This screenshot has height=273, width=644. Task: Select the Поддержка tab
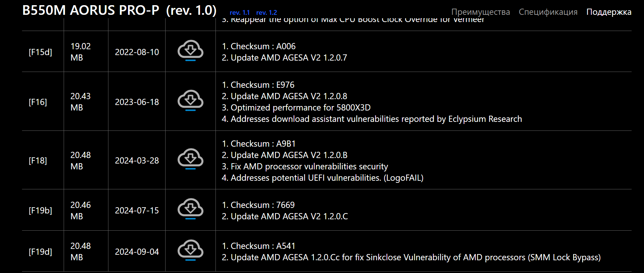click(x=609, y=12)
